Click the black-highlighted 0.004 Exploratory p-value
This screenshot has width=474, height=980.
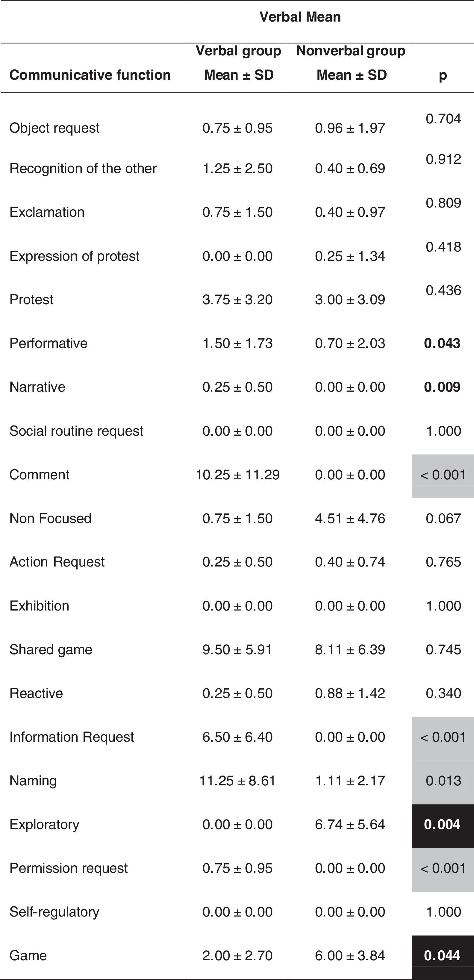pyautogui.click(x=443, y=824)
